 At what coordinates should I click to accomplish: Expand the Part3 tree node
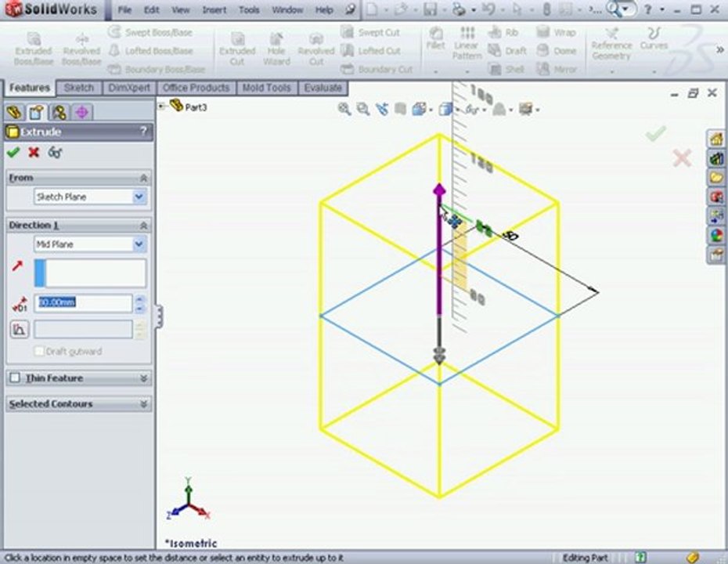coord(161,107)
